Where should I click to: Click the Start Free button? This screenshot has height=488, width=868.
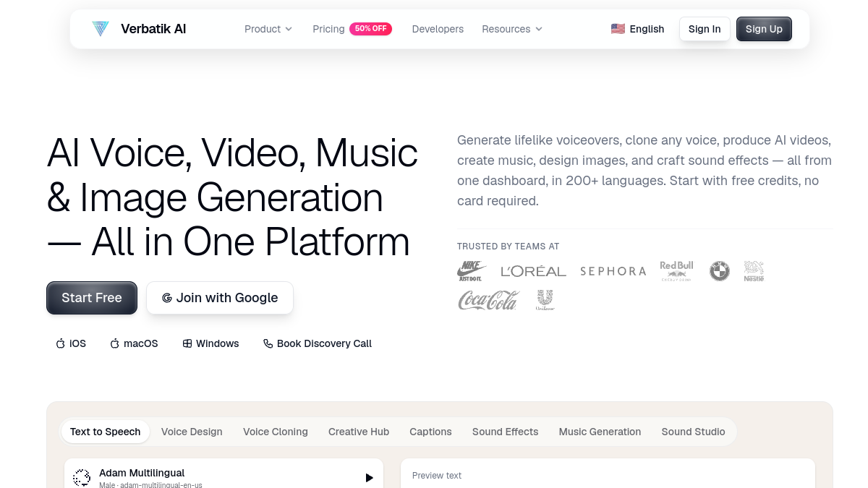click(x=92, y=298)
